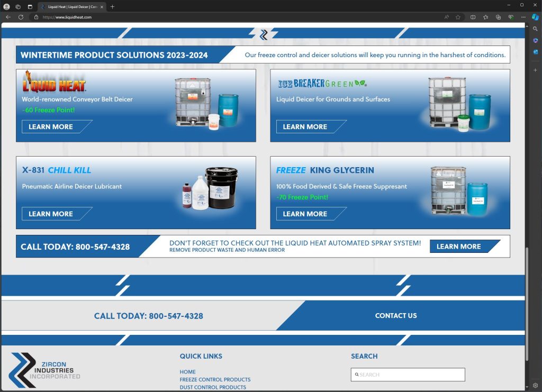Open a new tab with the plus button
The height and width of the screenshot is (392, 542).
[x=112, y=6]
